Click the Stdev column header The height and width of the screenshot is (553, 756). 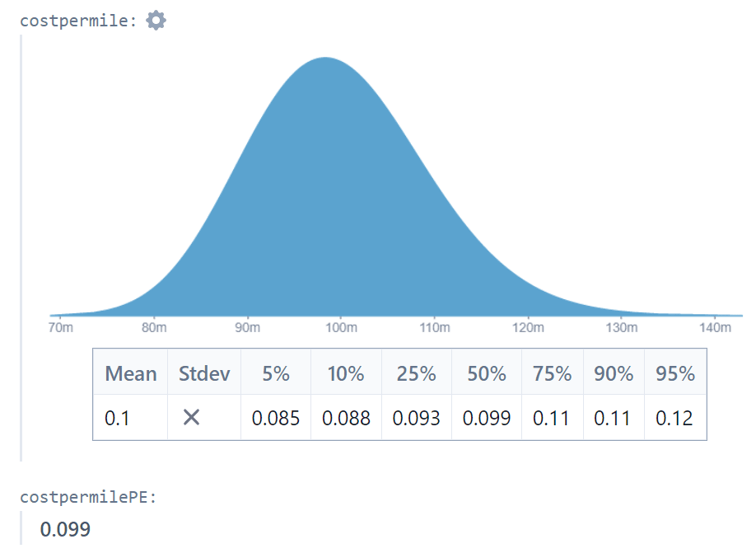pos(204,373)
